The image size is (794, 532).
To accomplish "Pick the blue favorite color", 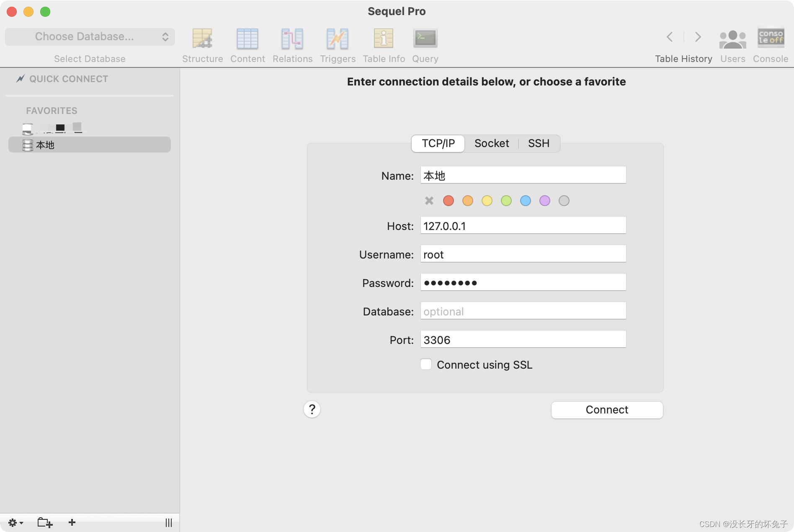I will [525, 201].
